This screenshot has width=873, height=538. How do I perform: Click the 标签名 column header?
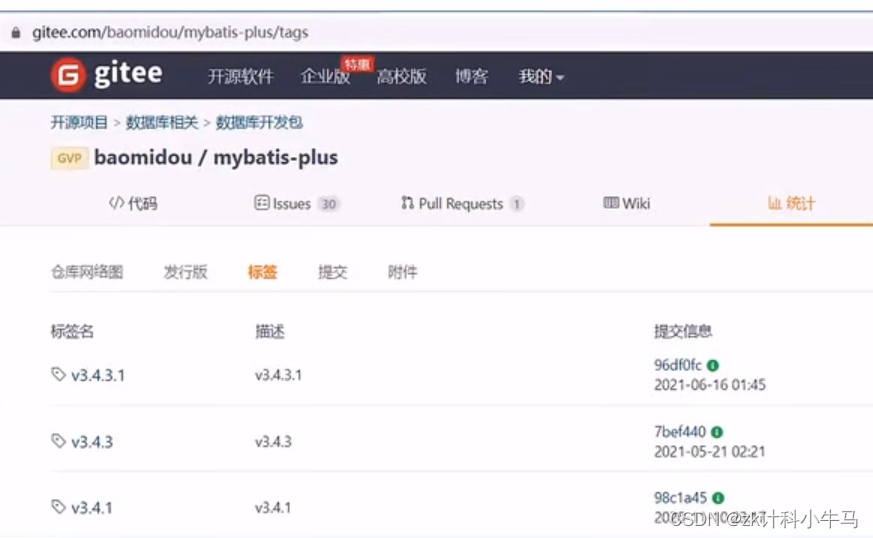pos(72,331)
